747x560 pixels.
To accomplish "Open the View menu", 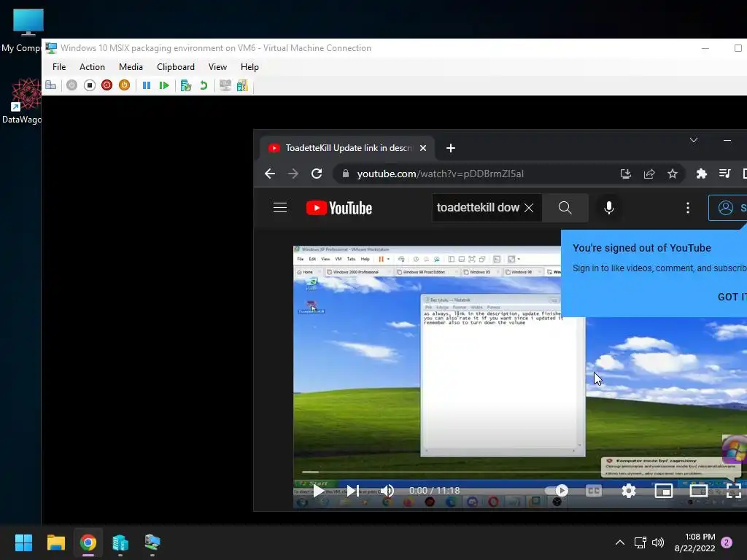I will pyautogui.click(x=217, y=66).
